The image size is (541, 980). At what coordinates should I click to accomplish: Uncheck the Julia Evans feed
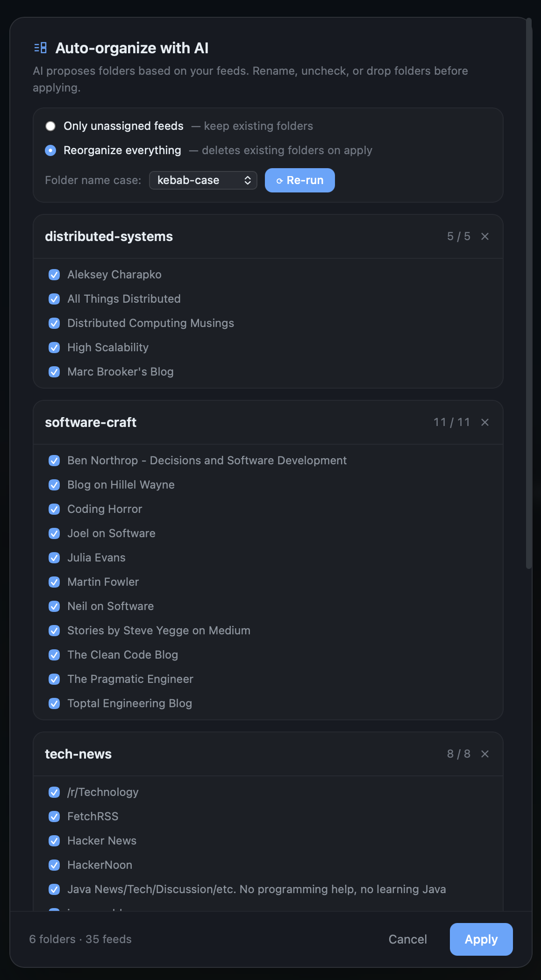(x=54, y=558)
